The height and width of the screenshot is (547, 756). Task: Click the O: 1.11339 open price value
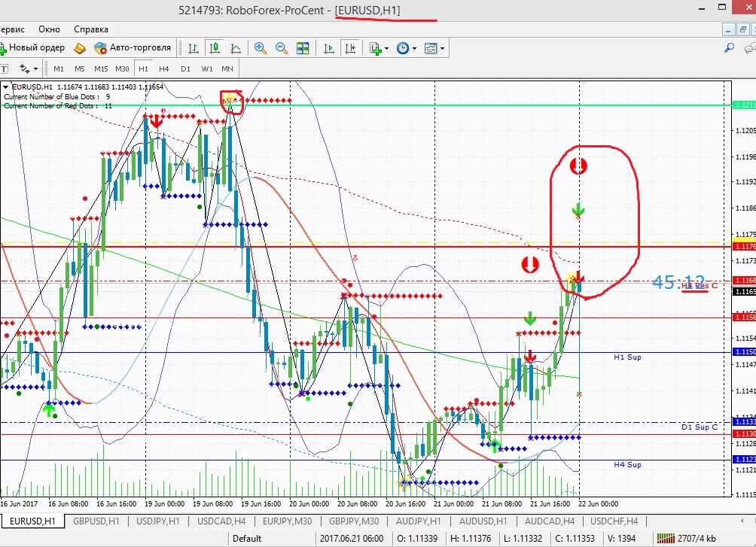[417, 538]
